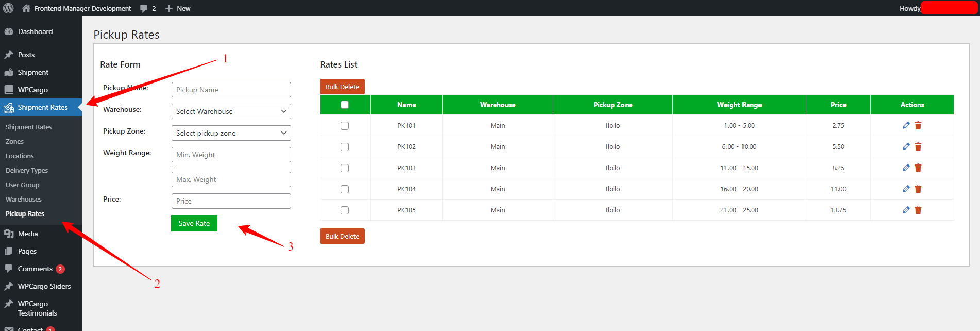Toggle the select-all checkbox in table header
980x331 pixels.
(345, 105)
